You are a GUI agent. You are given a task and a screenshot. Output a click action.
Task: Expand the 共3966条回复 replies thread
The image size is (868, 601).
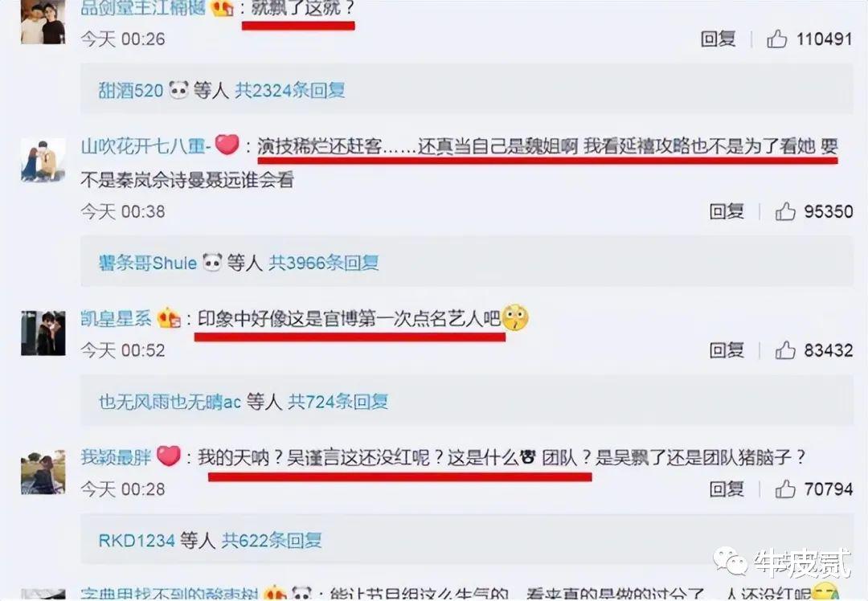324,262
